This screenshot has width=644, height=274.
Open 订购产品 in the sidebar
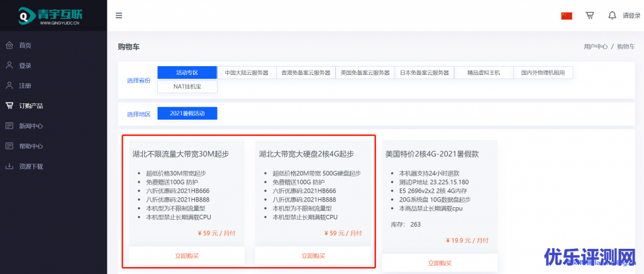click(x=31, y=106)
